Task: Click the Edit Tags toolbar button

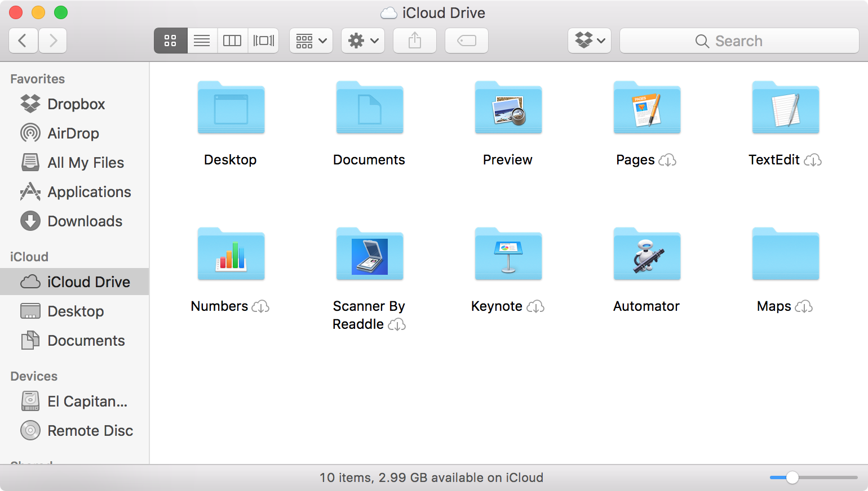Action: (x=467, y=41)
